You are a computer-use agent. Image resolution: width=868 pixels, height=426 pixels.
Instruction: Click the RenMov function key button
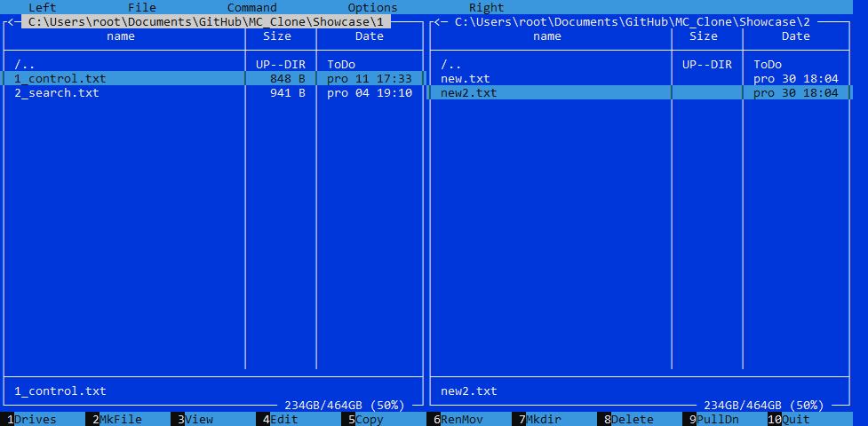pyautogui.click(x=461, y=419)
